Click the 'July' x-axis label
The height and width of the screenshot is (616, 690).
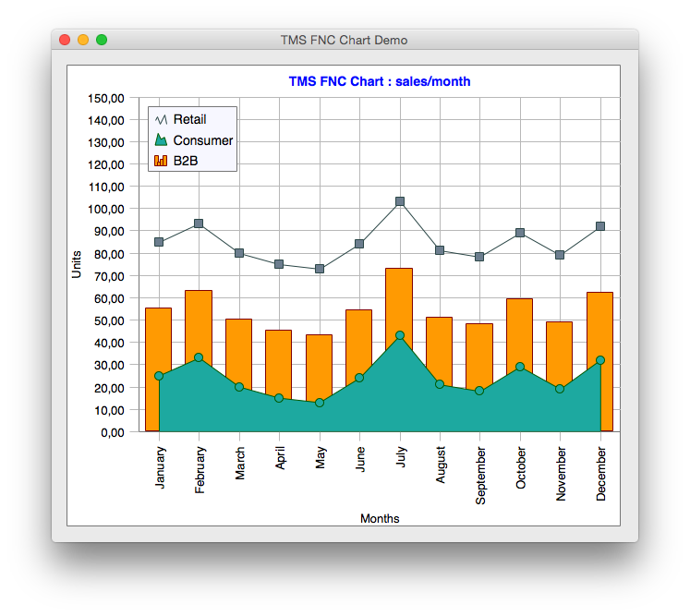point(401,457)
